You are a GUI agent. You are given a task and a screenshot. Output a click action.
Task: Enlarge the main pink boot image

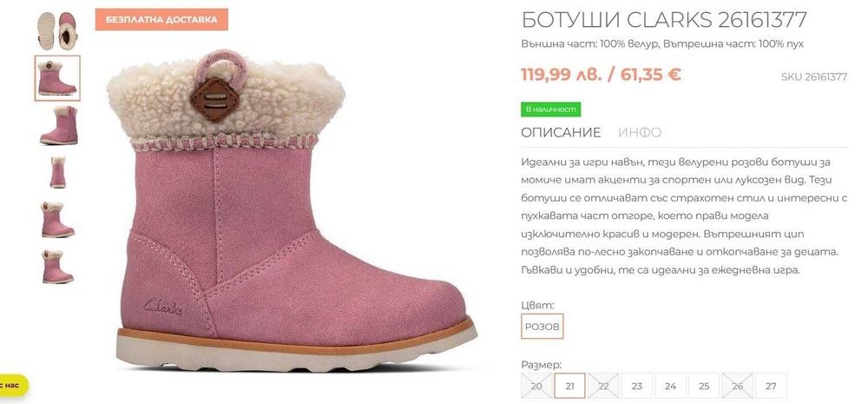pos(292,210)
